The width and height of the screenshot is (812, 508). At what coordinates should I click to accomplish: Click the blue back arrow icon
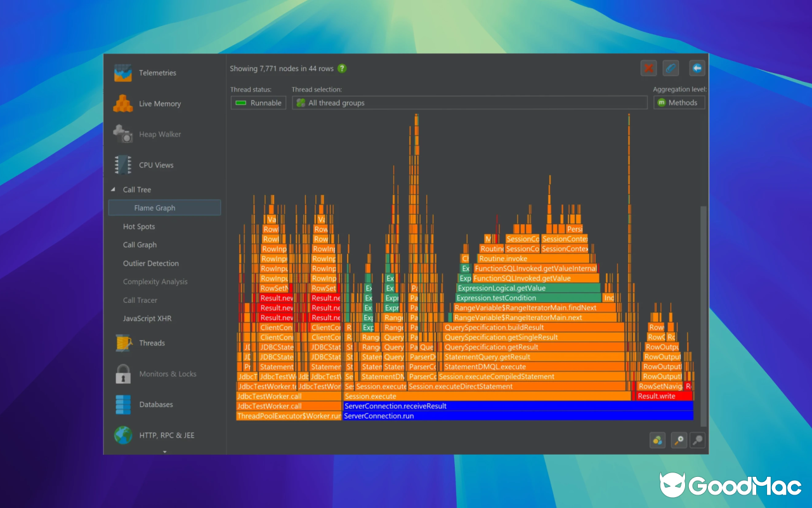[x=697, y=68]
